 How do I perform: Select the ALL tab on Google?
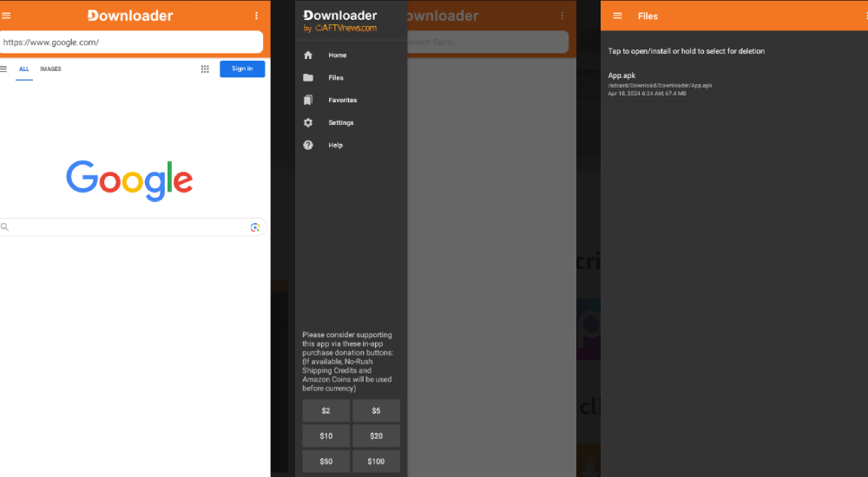[x=23, y=69]
